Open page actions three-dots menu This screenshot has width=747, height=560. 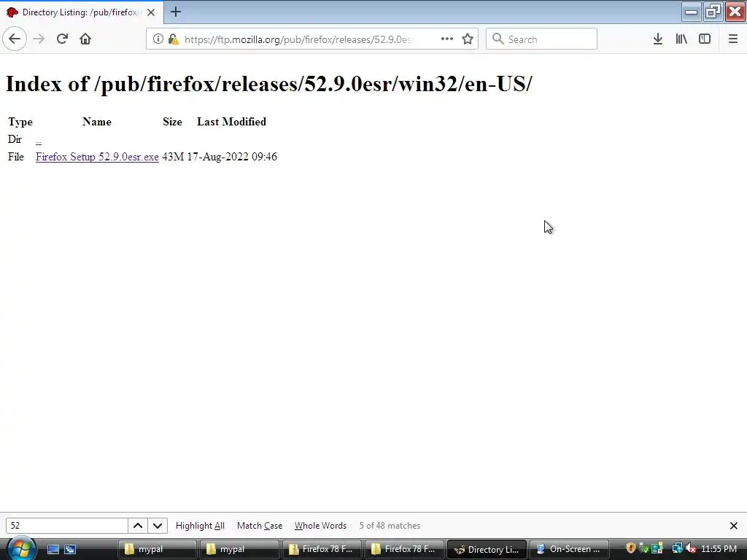click(447, 39)
